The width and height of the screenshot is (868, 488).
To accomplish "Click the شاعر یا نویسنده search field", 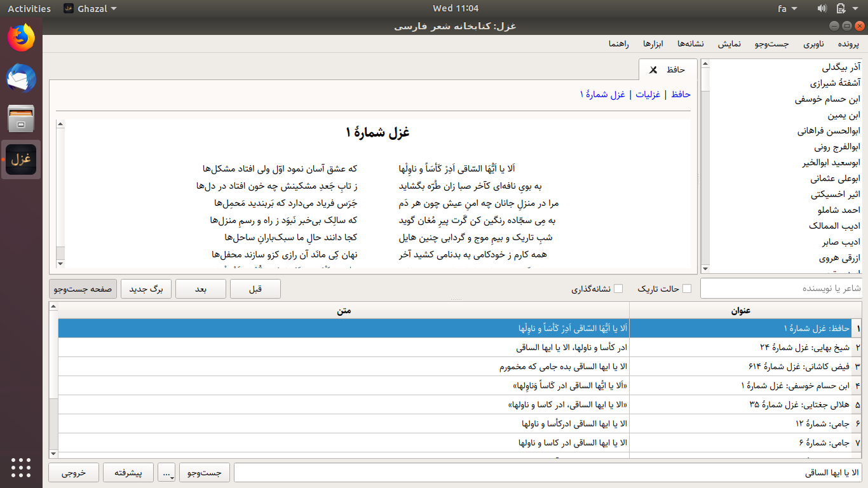I will click(x=782, y=288).
